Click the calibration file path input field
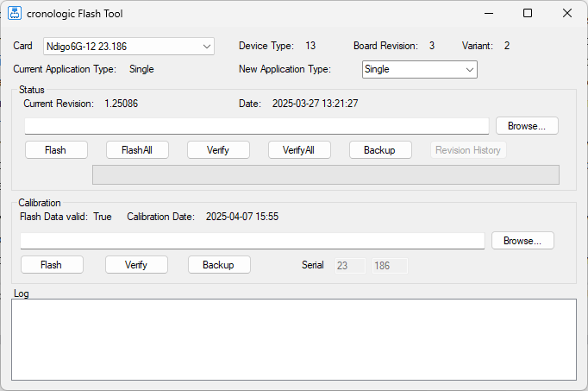This screenshot has height=391, width=588. point(252,241)
